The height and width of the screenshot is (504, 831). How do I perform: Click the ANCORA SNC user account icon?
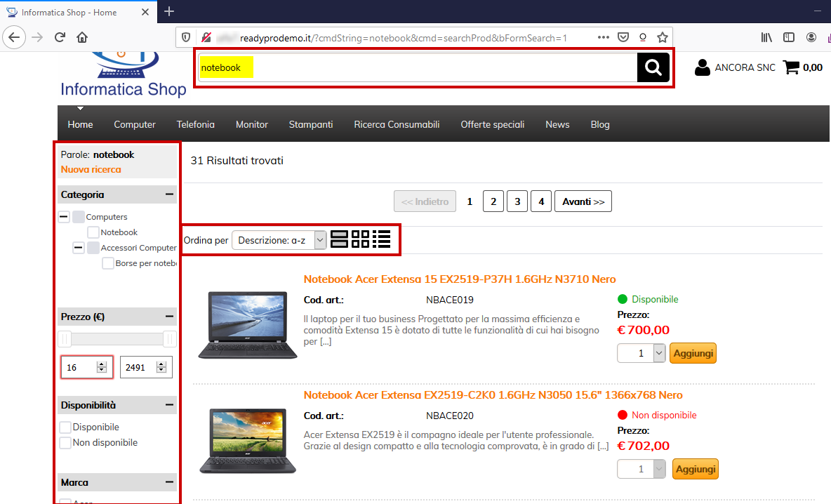point(703,67)
